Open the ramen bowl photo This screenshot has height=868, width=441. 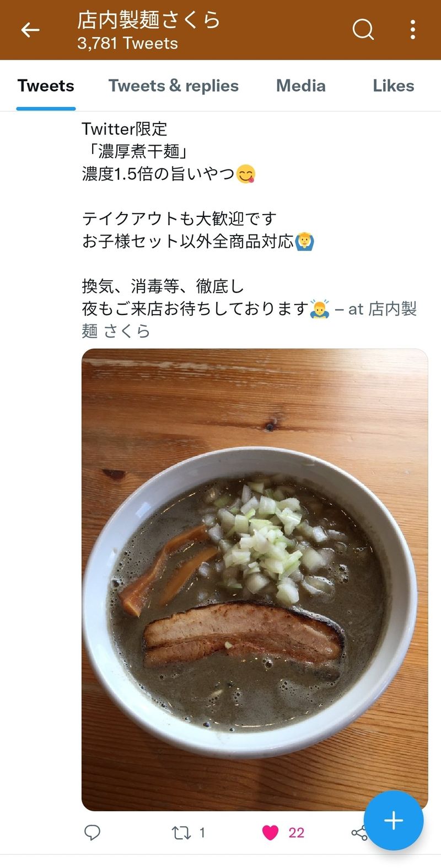[255, 579]
